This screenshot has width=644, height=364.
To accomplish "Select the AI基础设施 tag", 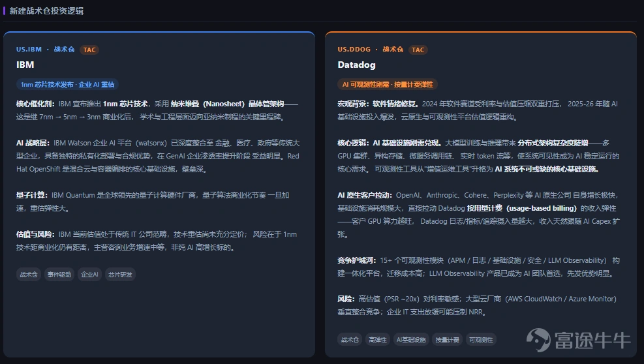I will [411, 340].
